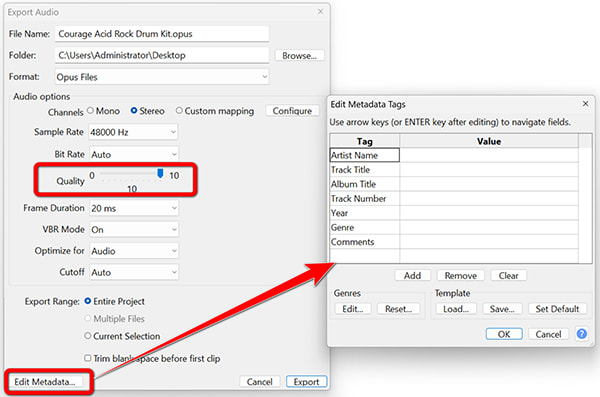Set metadata template as default
600x397 pixels.
point(557,309)
